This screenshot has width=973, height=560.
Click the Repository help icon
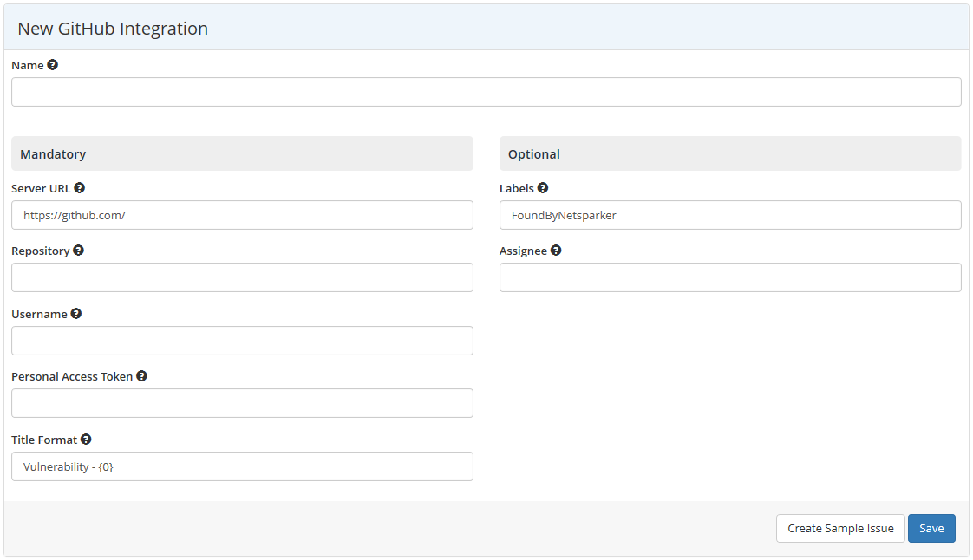coord(78,250)
